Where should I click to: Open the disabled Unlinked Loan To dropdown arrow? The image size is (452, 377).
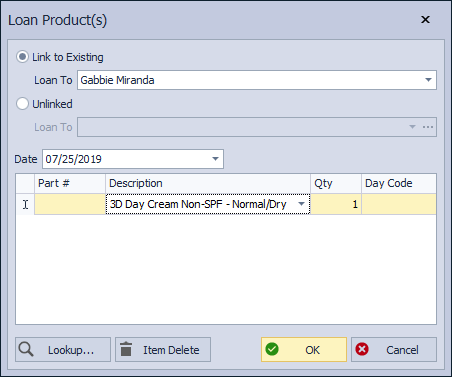[412, 127]
